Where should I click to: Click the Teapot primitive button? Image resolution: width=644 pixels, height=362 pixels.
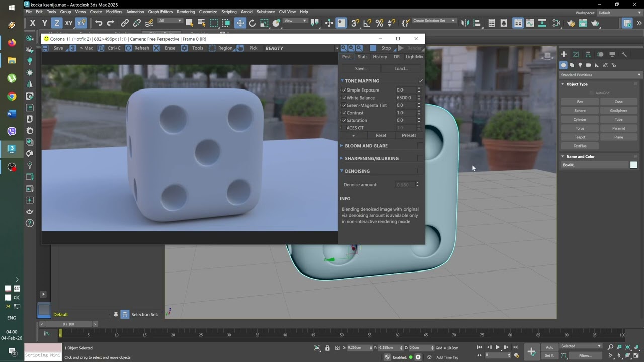pos(580,137)
